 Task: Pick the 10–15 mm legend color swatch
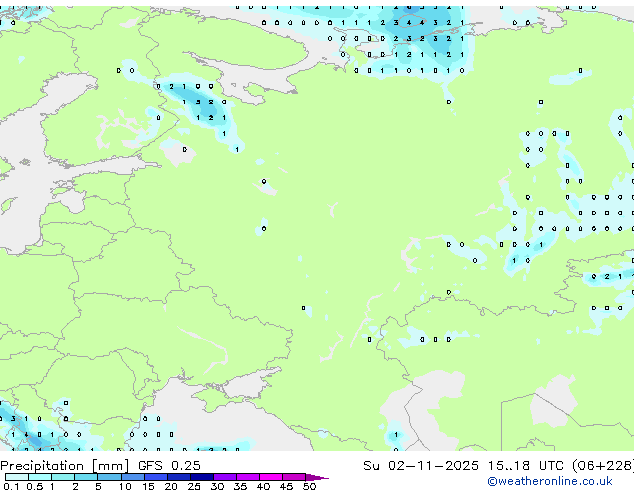[132, 477]
